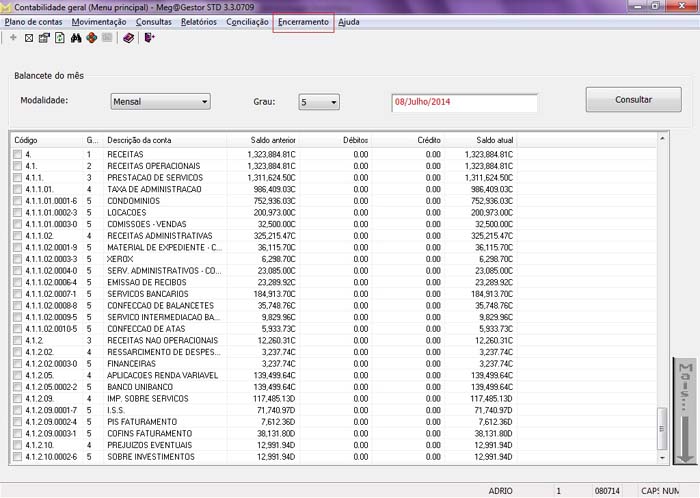Select the checkbox for SERVICOS BANCARIOS row
Screen dimensions: 700x498
pyautogui.click(x=17, y=295)
